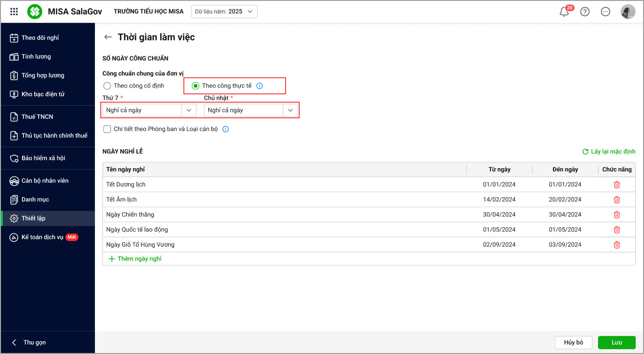Tick Chi tiết theo Phòng ban checkbox

tap(107, 129)
